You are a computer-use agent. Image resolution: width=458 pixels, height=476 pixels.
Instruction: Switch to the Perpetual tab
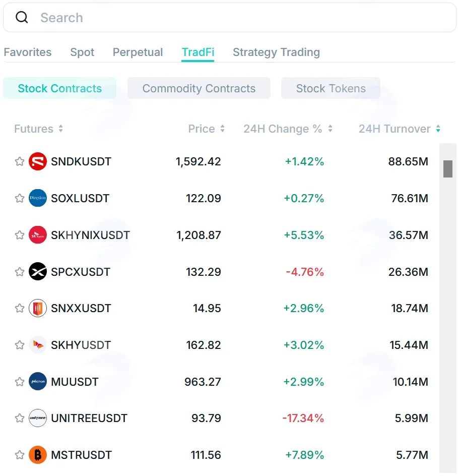(x=138, y=52)
